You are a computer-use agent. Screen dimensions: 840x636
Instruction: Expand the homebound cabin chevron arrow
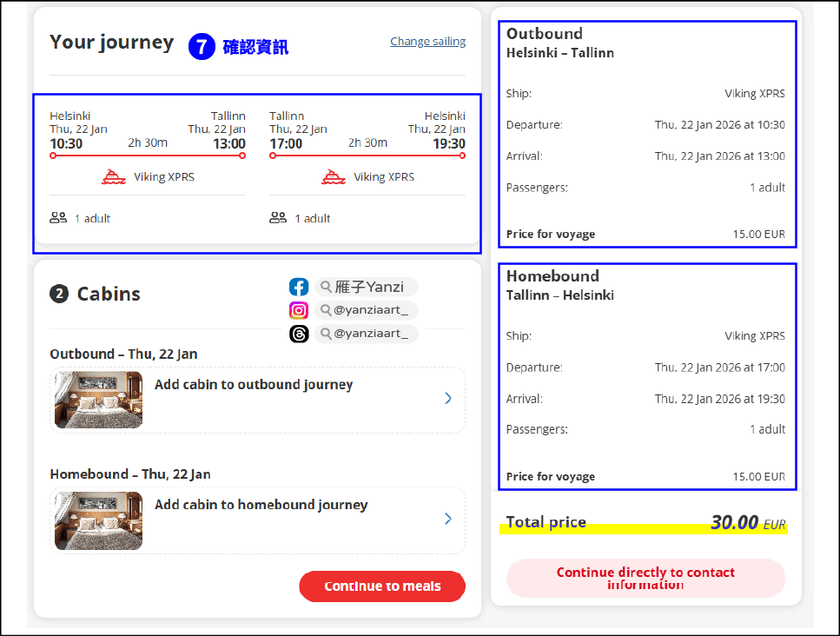point(448,519)
